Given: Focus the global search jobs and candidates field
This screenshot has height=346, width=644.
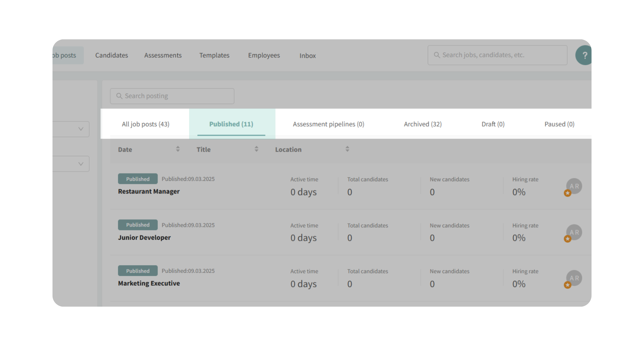Looking at the screenshot, I should point(500,55).
